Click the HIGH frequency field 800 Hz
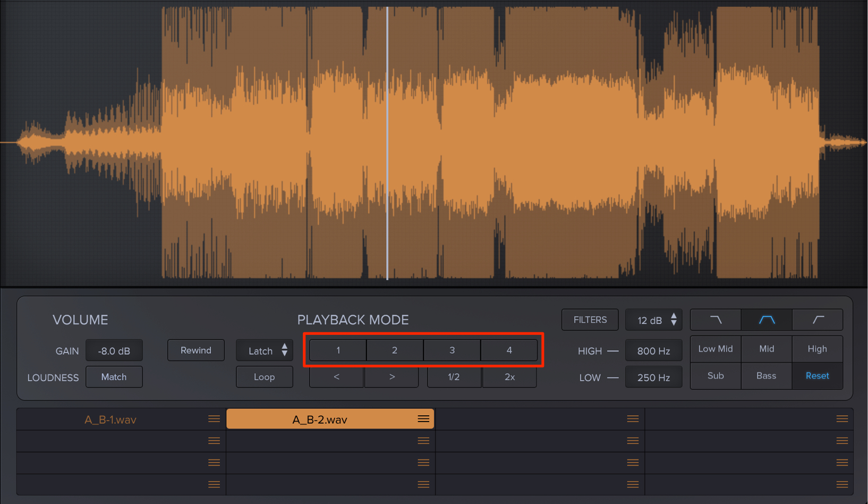The image size is (868, 504). (654, 351)
